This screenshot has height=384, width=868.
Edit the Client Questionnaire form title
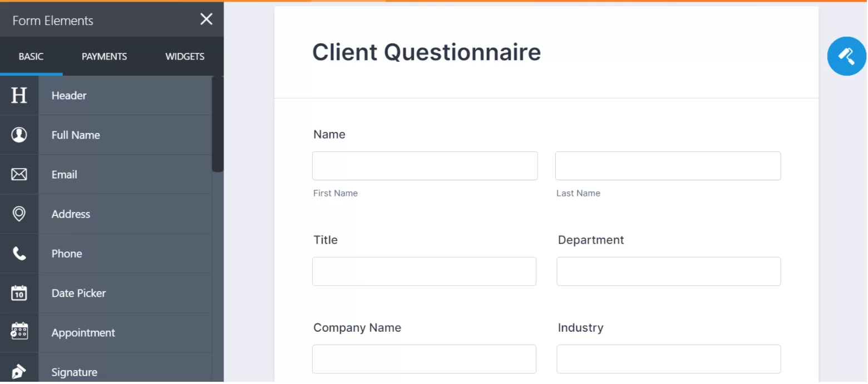pyautogui.click(x=427, y=52)
